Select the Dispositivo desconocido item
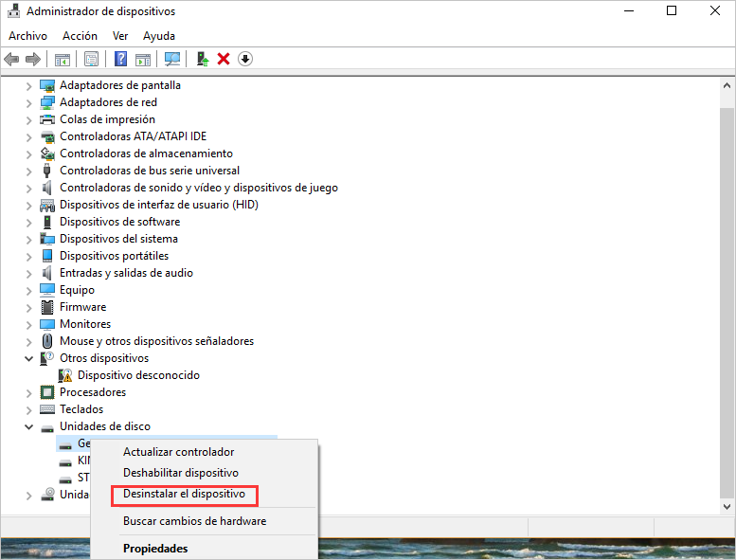This screenshot has width=736, height=560. [x=138, y=375]
